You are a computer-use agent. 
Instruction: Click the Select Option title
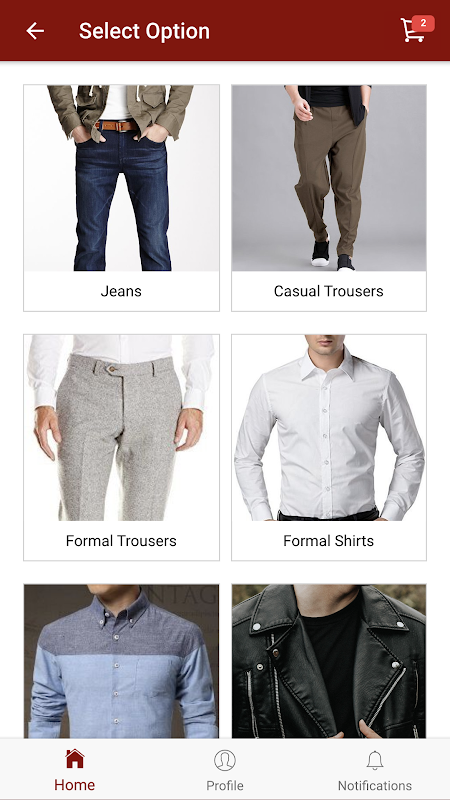(144, 31)
